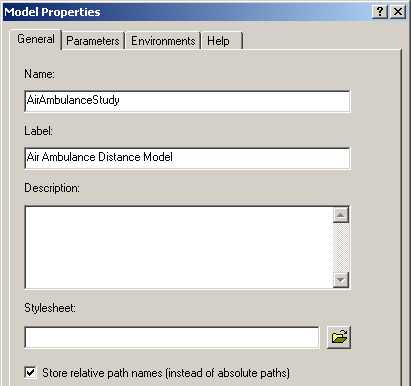Open the Stylesheet browse folder icon
The width and height of the screenshot is (411, 386).
tap(339, 337)
